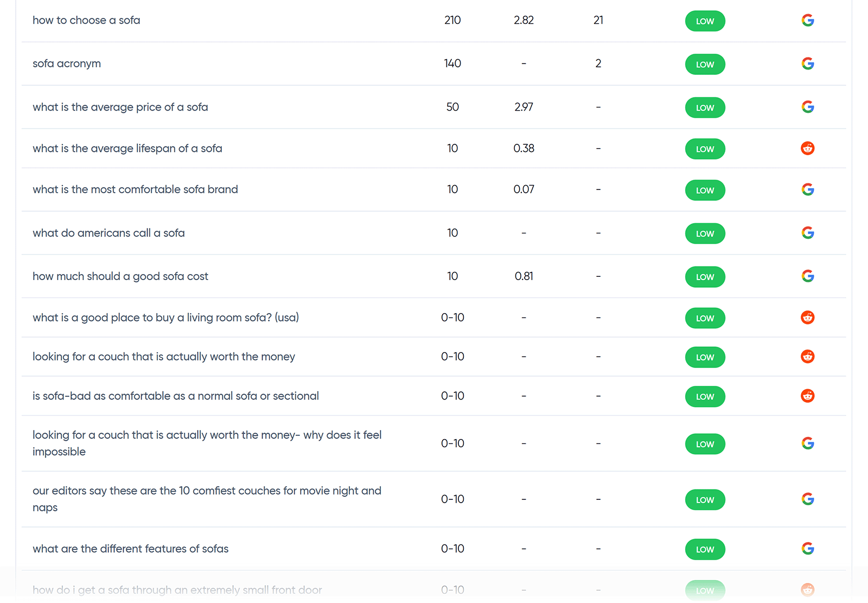Click the LOW badge for "sofa acronym"
Viewport: 868px width, 603px height.
click(x=705, y=64)
